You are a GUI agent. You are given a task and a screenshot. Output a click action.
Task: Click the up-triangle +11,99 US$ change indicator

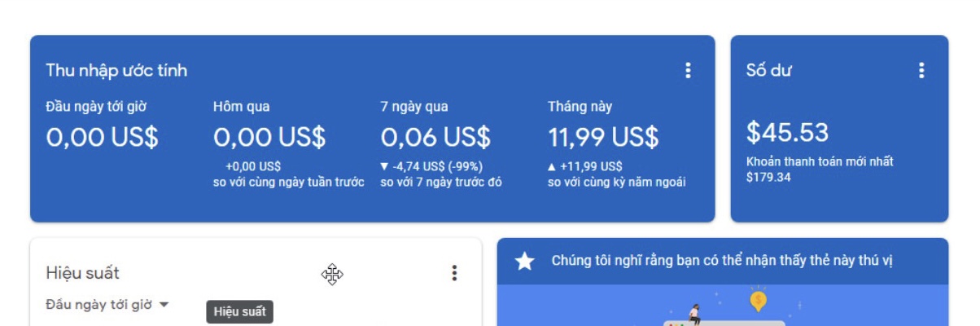pos(585,166)
